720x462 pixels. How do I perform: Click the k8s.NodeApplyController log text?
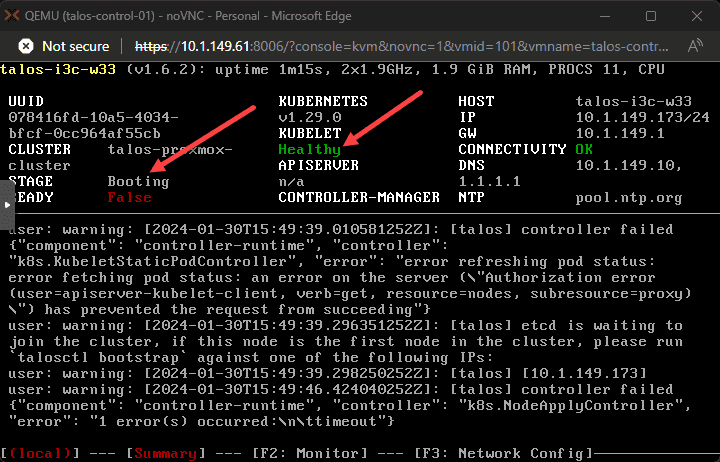[570, 406]
